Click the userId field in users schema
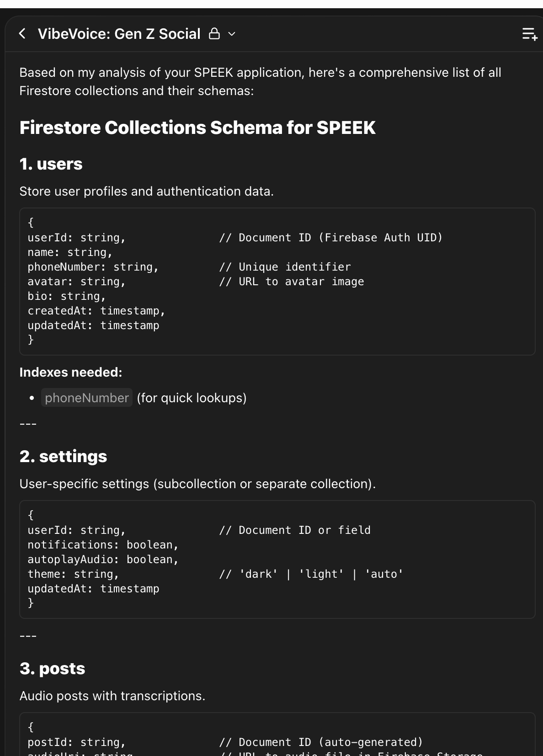Viewport: 543px width, 756px height. point(76,237)
